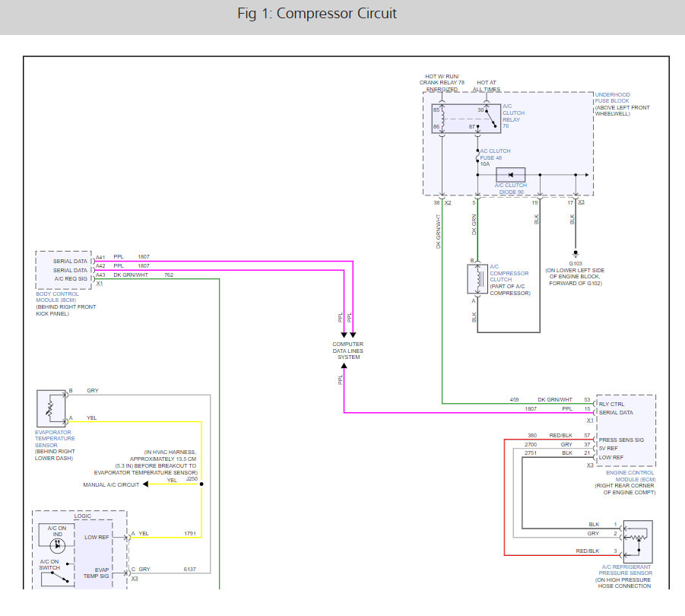This screenshot has width=685, height=616.
Task: Click the A/C REQ SIG pin label
Action: 71,279
